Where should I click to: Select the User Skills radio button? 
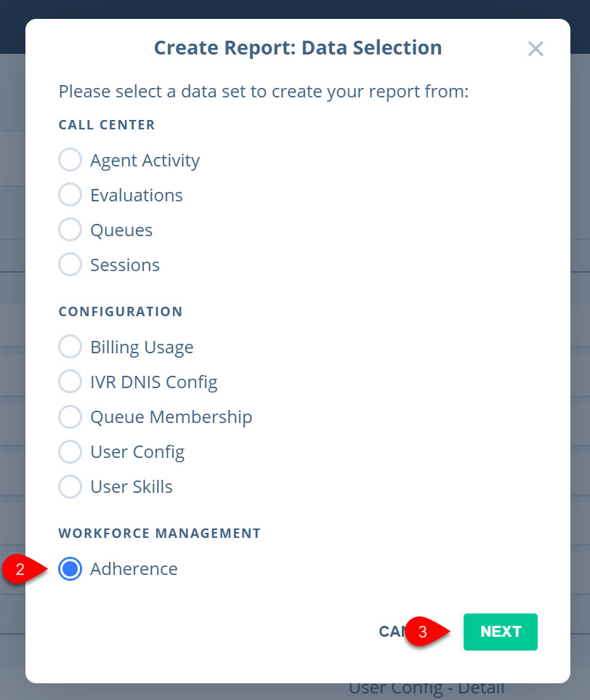coord(70,486)
